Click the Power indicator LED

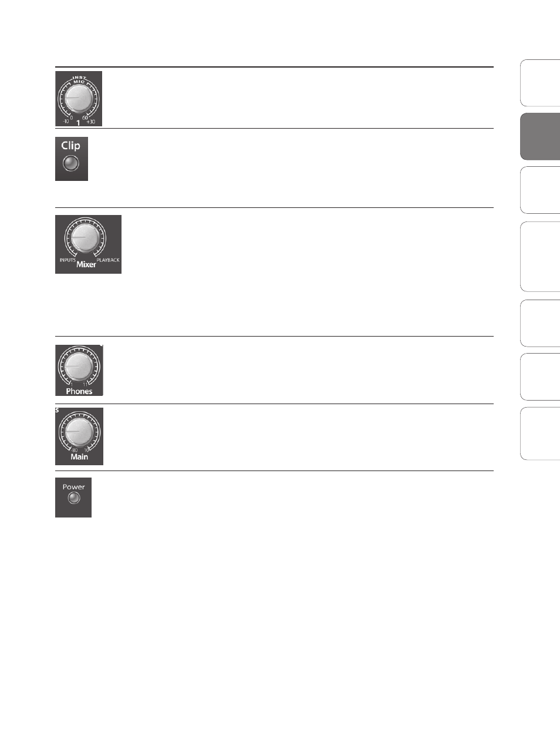(x=73, y=499)
